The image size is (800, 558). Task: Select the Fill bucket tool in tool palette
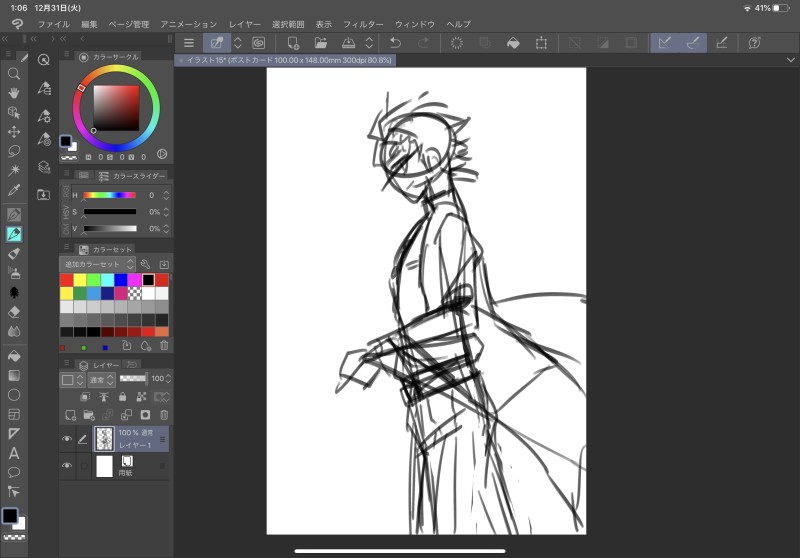(14, 356)
